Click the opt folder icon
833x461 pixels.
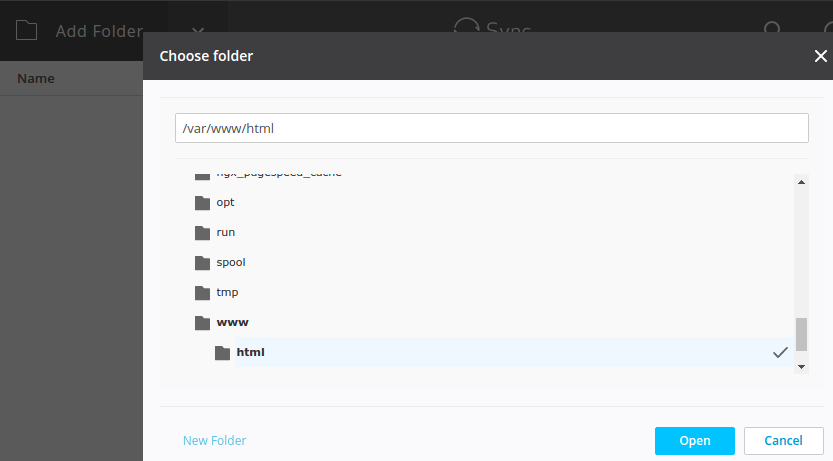coord(202,202)
